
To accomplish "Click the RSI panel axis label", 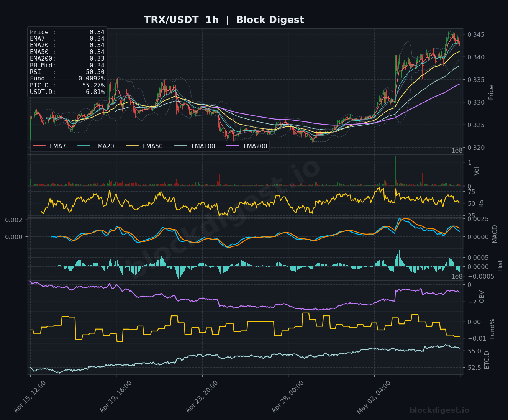I will pos(481,202).
